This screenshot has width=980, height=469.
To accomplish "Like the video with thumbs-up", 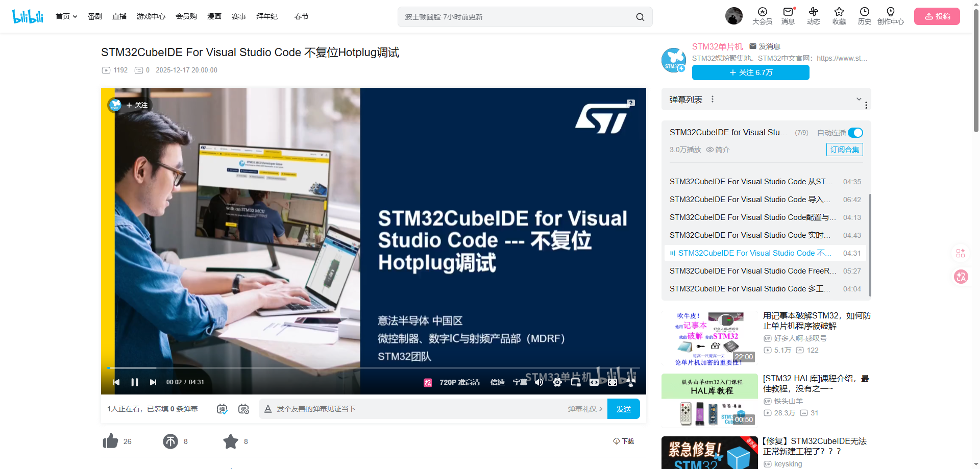I will pos(110,441).
